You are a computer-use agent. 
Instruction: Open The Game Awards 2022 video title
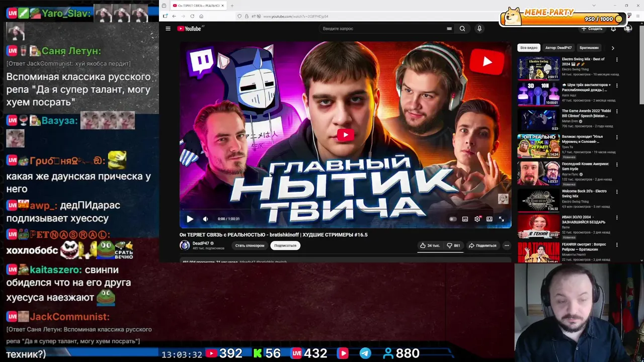tap(586, 113)
